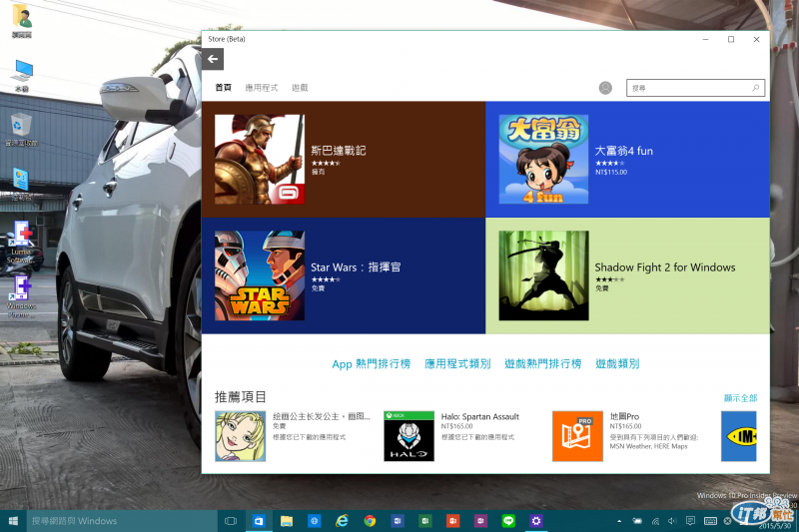Screen dimensions: 799x532
Task: Switch to the 首頁 tab
Action: tap(223, 88)
